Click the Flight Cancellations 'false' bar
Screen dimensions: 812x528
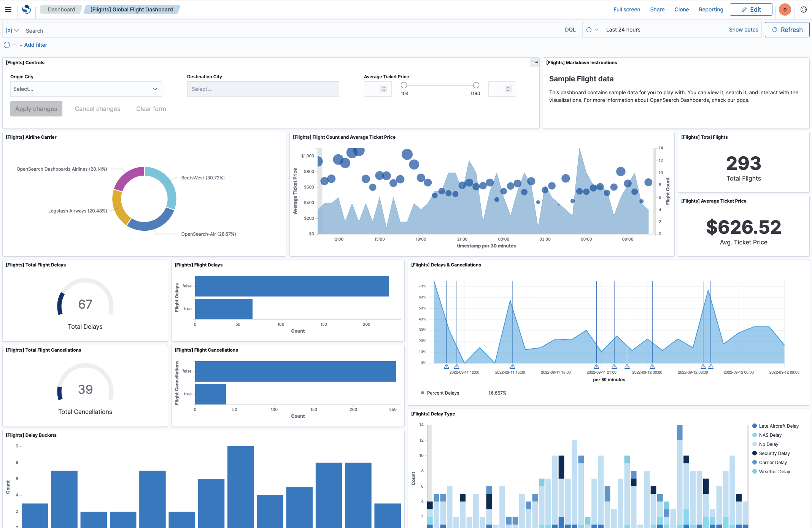point(296,371)
